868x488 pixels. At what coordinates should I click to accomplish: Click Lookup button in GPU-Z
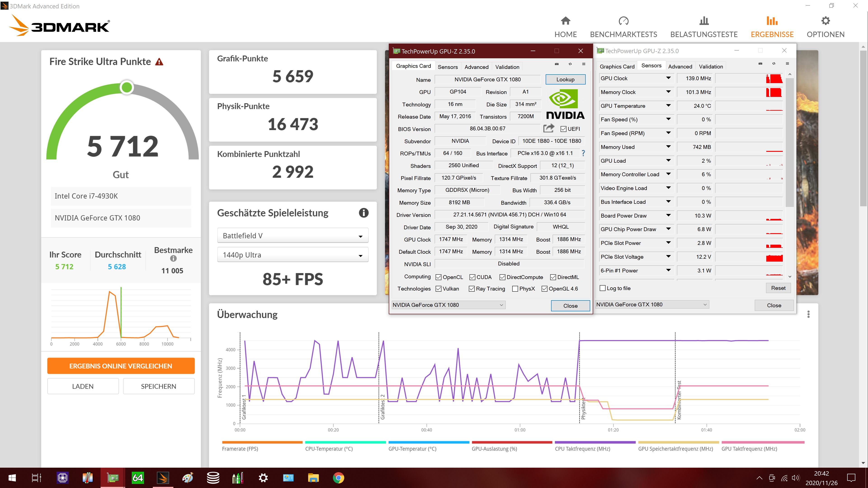[x=565, y=80]
